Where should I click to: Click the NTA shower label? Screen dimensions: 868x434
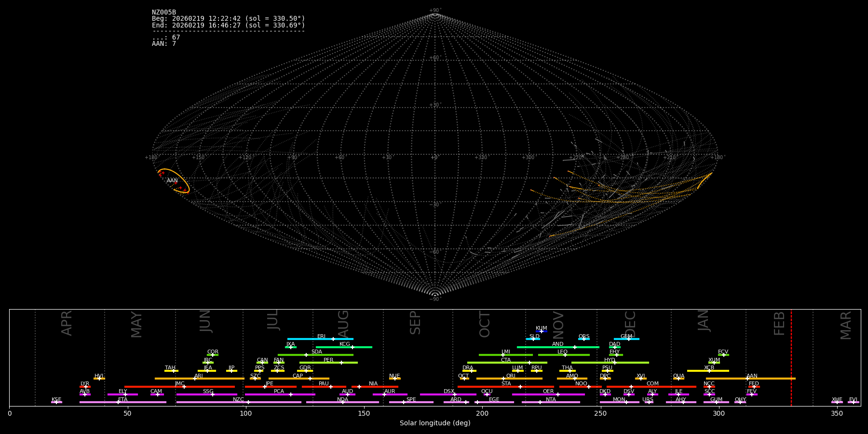tap(551, 400)
